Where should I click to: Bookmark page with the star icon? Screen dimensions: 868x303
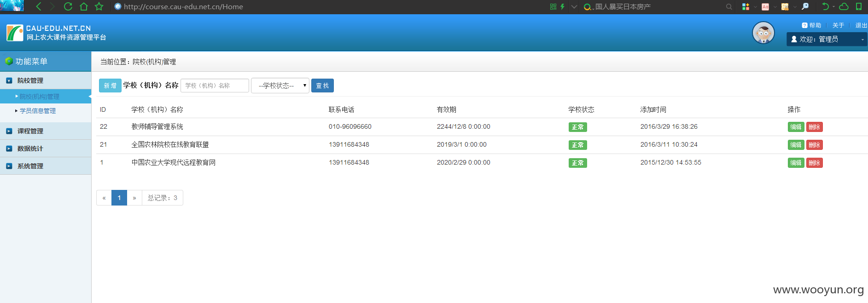click(x=99, y=6)
